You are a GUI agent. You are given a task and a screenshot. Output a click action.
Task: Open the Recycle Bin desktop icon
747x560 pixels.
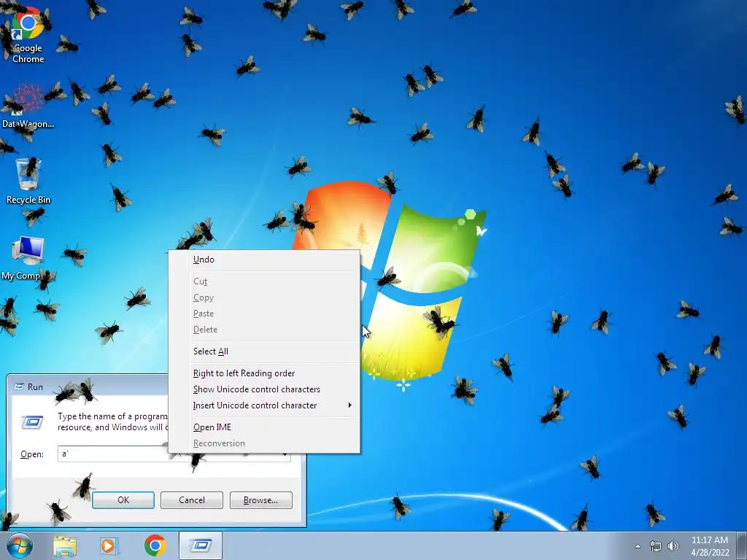(x=28, y=182)
